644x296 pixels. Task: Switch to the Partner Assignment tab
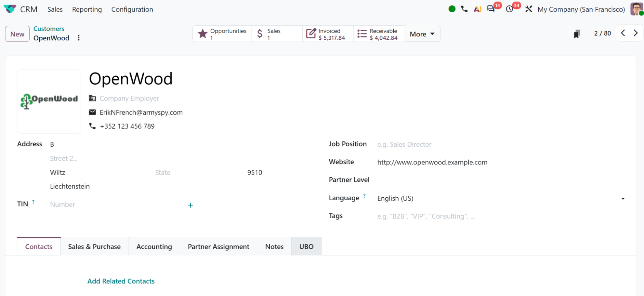[x=218, y=246]
